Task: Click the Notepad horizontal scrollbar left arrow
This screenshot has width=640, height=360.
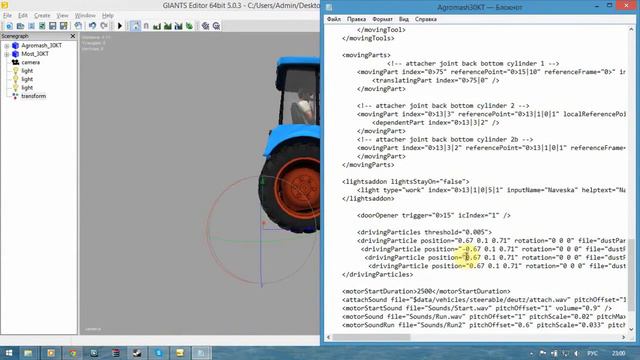Action: coord(329,337)
